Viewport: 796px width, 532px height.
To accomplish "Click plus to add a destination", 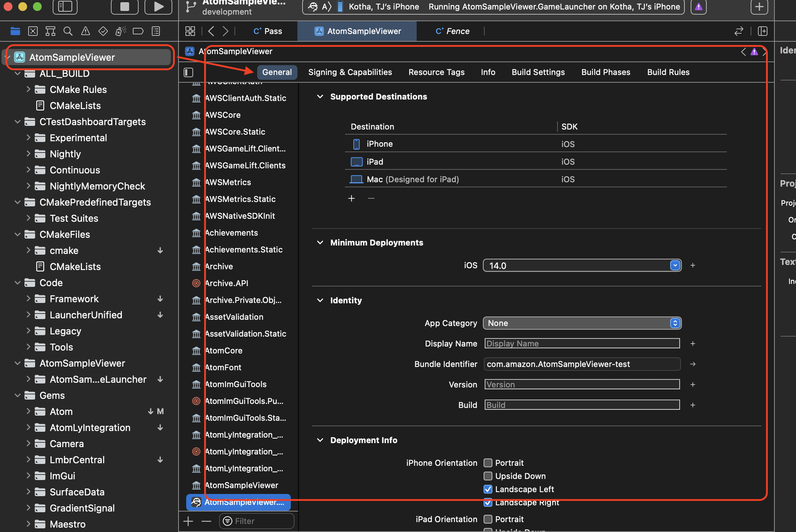I will [x=352, y=198].
